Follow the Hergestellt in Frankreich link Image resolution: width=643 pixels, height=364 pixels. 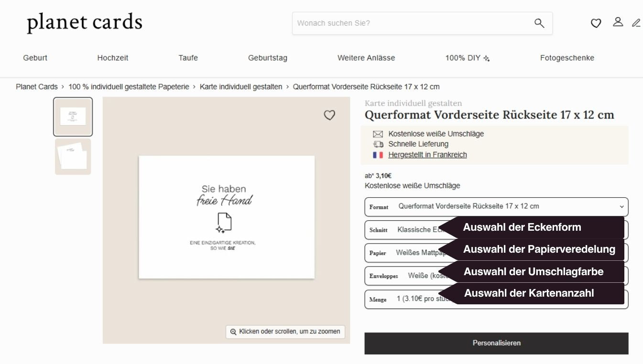427,155
